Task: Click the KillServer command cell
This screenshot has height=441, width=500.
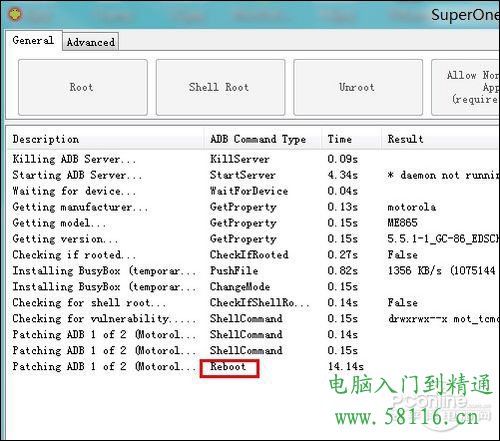Action: pyautogui.click(x=240, y=159)
